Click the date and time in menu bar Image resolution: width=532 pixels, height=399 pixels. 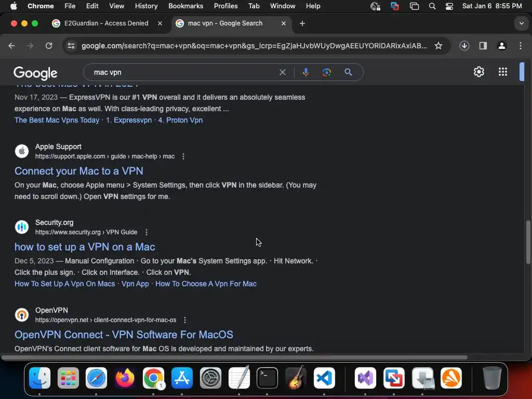[x=492, y=6]
